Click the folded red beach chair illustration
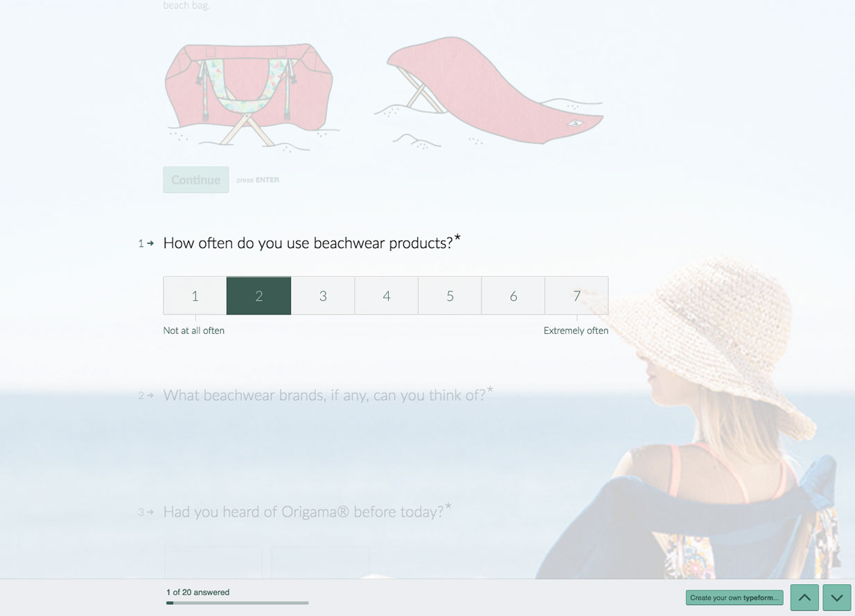Screen dimensions: 855x616 [250, 94]
